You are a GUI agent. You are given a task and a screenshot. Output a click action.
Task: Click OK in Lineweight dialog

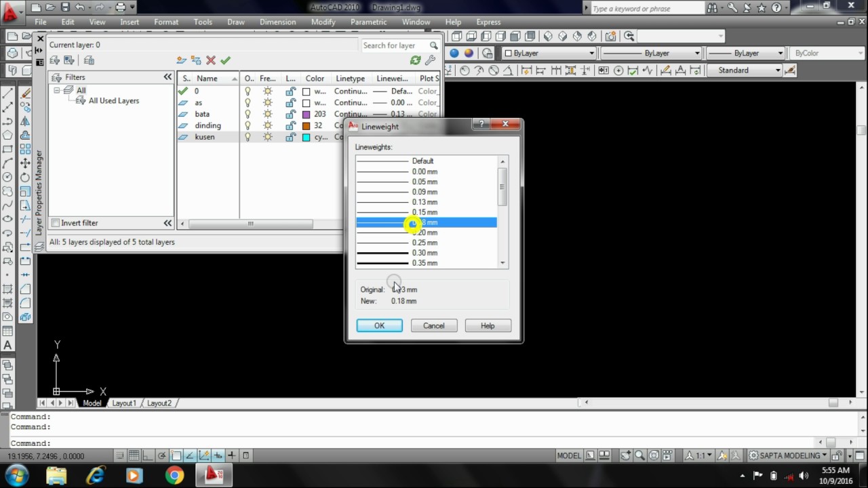380,326
